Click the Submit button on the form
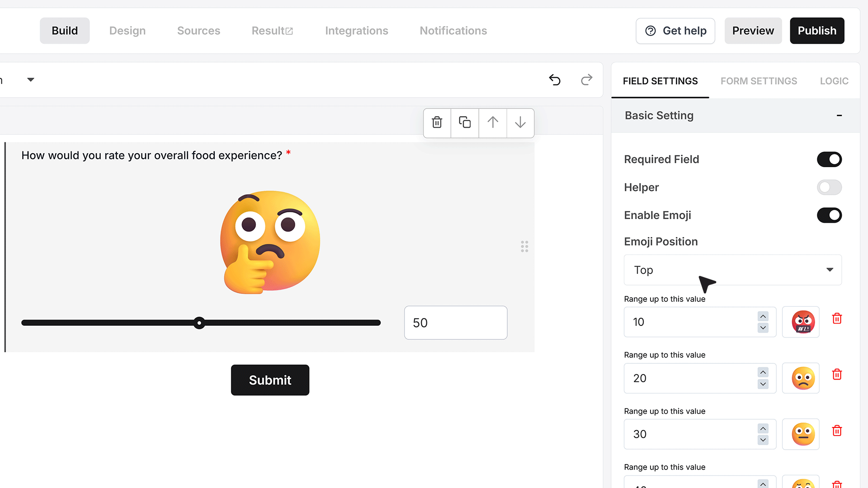The height and width of the screenshot is (488, 868). pyautogui.click(x=270, y=380)
